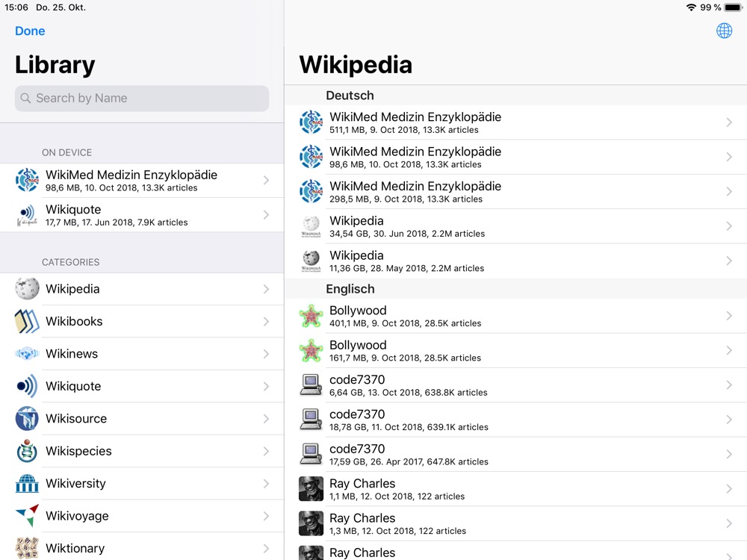Click the Wikiversity building icon

(27, 484)
